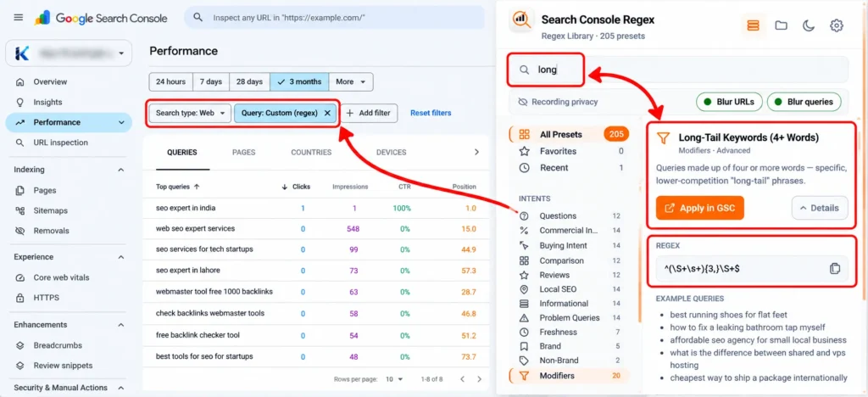
Task: Select the 28 days date range
Action: coord(250,81)
